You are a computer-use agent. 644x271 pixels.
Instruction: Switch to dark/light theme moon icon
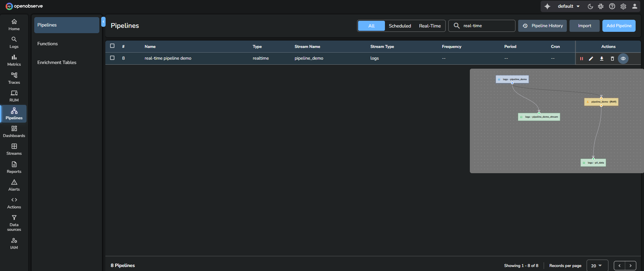[590, 6]
